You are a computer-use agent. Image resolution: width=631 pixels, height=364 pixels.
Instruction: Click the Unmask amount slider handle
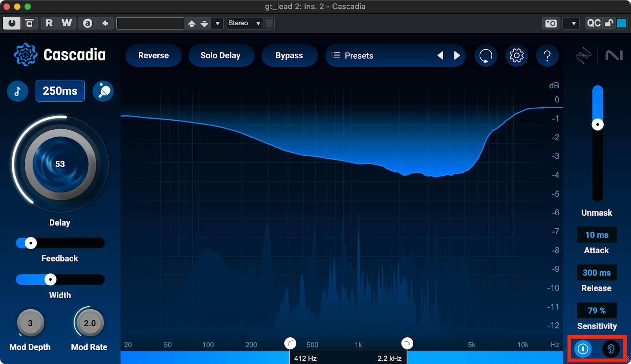tap(597, 125)
